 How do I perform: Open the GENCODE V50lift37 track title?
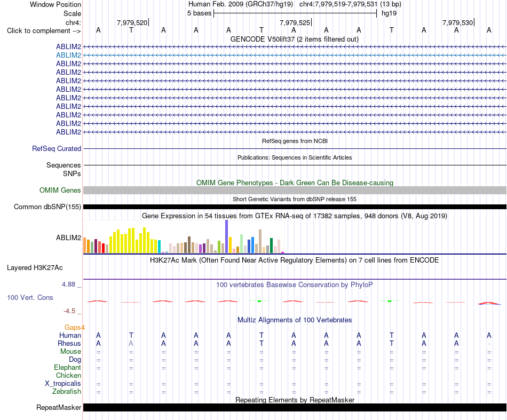pos(295,39)
